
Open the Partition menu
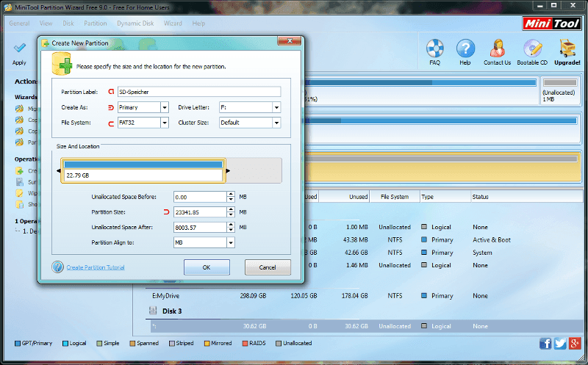click(96, 24)
